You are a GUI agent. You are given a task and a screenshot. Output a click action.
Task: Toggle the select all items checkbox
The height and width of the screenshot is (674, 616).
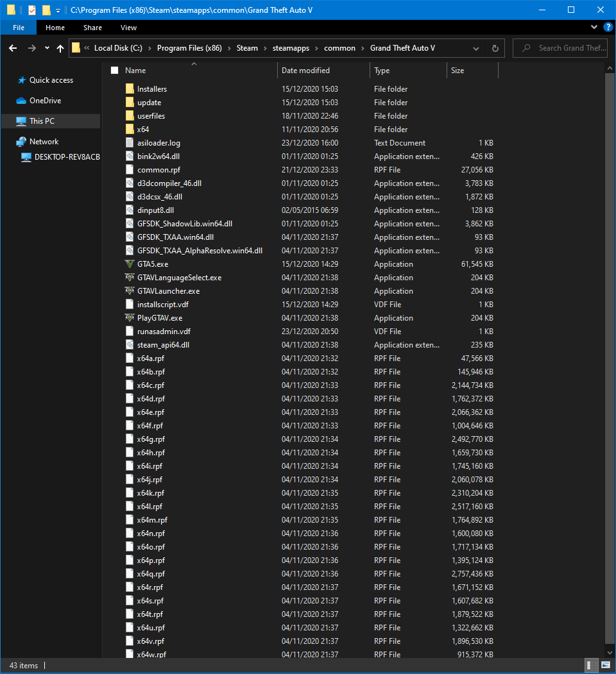[115, 71]
